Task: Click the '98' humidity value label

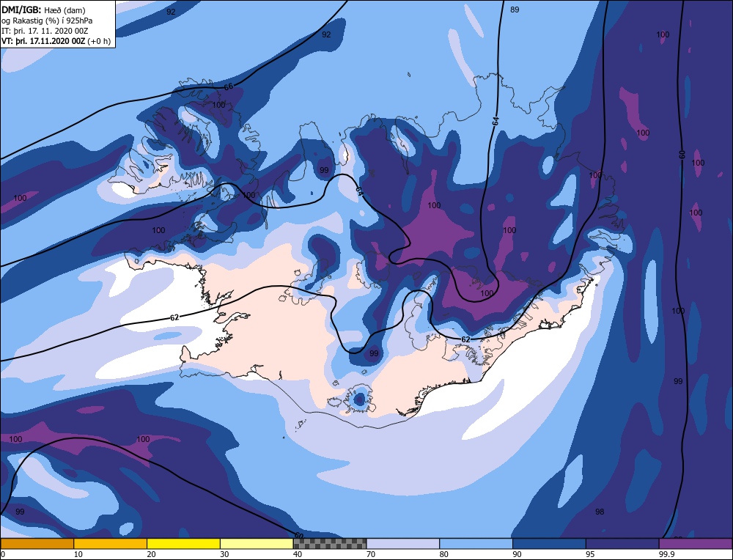Action: pyautogui.click(x=600, y=512)
